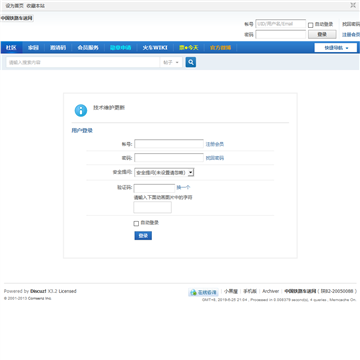Click the blue 登录 button in login form
The width and height of the screenshot is (360, 360).
(143, 236)
